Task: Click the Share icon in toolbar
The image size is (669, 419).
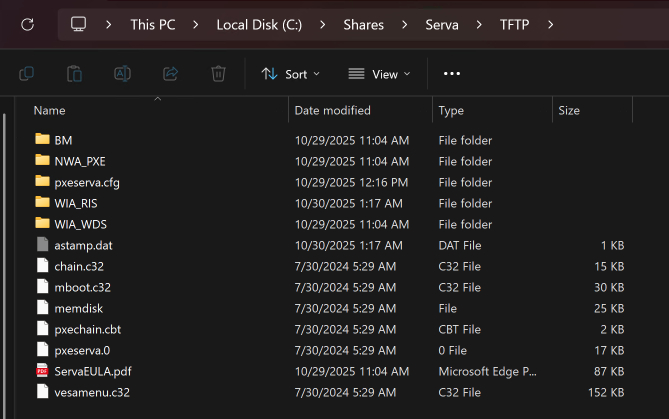Action: (170, 74)
